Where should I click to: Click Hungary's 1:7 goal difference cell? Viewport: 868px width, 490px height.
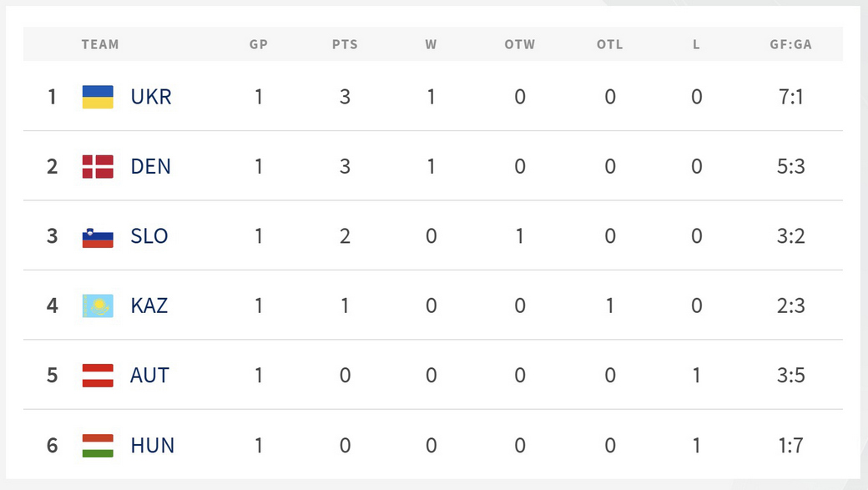[x=790, y=446]
